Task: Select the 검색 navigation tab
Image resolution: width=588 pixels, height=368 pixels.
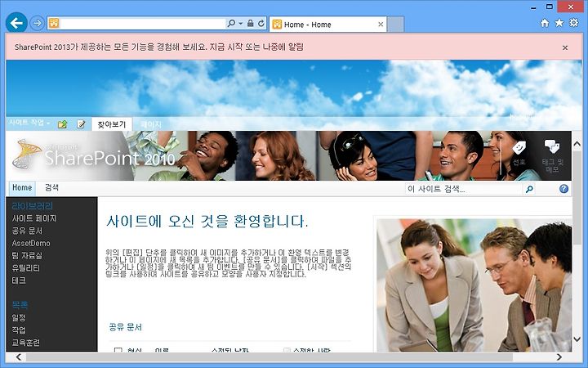Action: click(x=51, y=187)
